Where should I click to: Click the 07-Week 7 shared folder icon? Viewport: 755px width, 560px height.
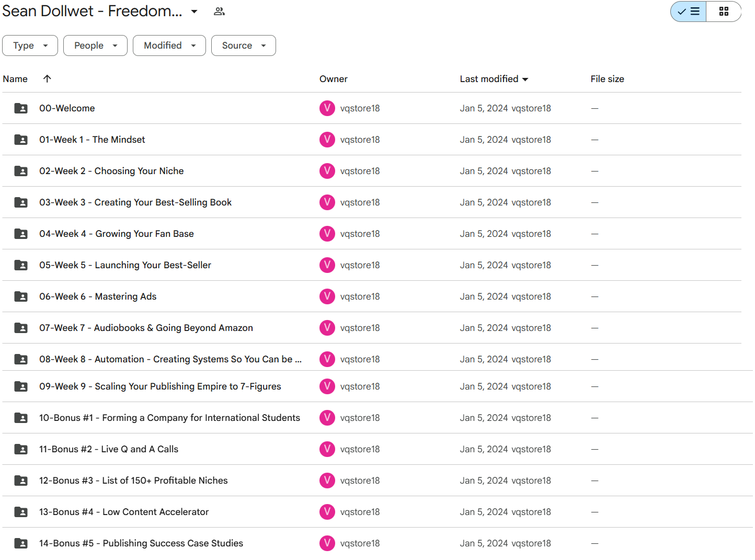pos(21,328)
